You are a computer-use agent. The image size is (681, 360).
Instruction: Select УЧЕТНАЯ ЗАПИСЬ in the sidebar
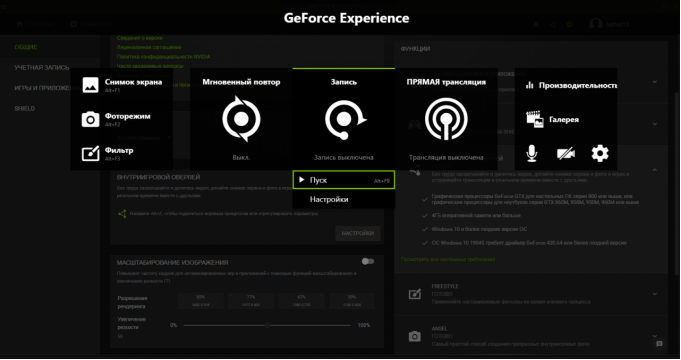(42, 68)
